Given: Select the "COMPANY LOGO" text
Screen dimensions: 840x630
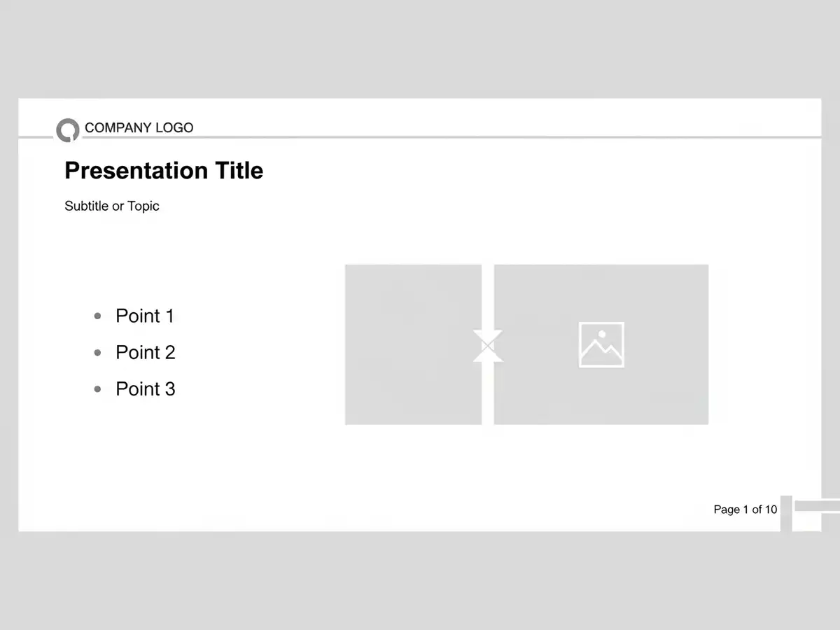Looking at the screenshot, I should [139, 127].
